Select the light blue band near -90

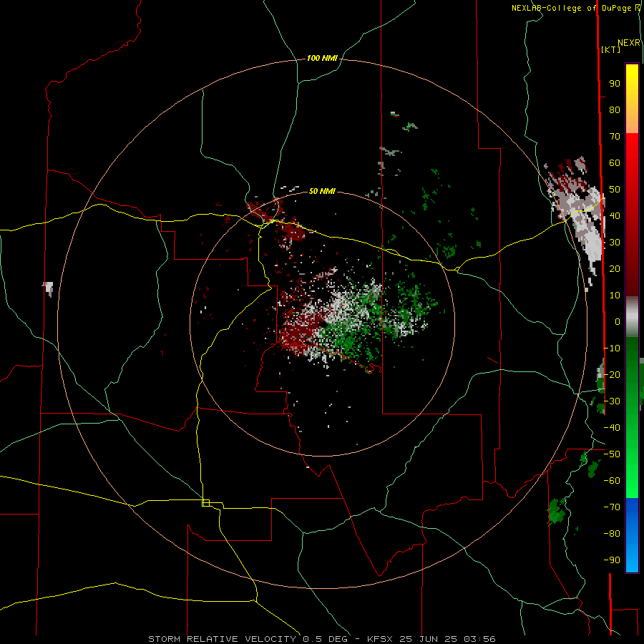click(632, 559)
